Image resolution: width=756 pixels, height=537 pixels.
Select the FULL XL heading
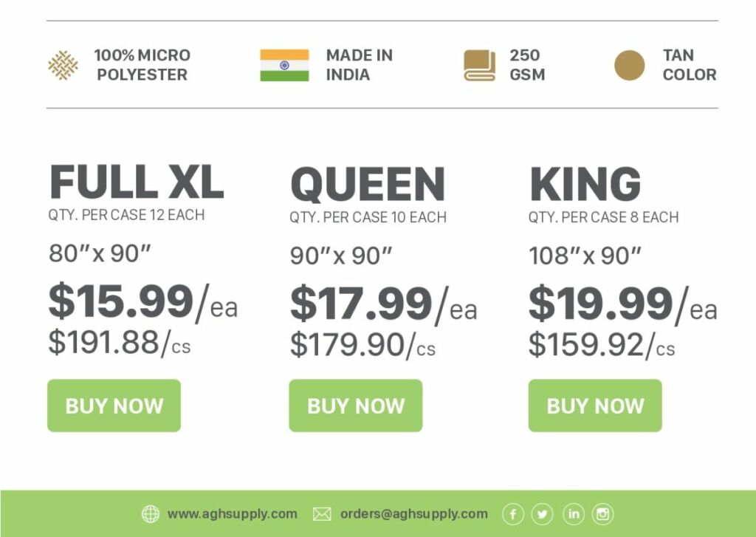pyautogui.click(x=136, y=182)
